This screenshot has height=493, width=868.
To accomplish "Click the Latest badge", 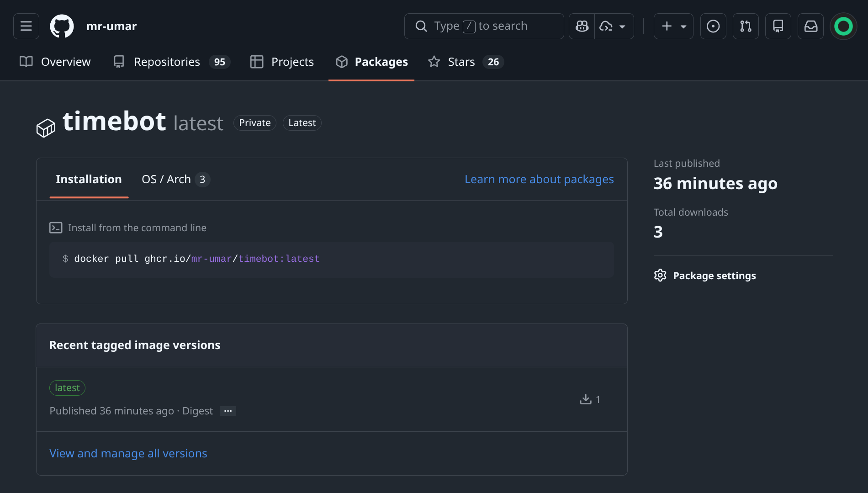I will click(x=302, y=123).
